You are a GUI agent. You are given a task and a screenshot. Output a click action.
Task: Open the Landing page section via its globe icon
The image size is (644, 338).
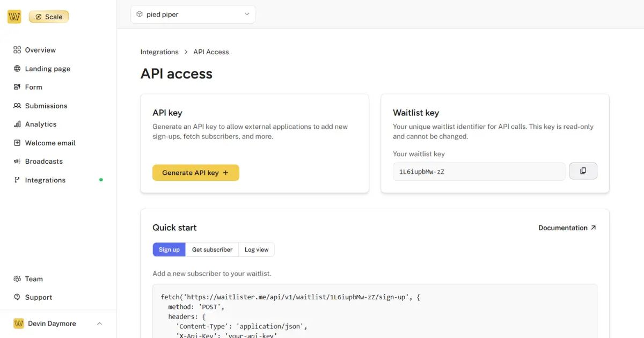17,68
